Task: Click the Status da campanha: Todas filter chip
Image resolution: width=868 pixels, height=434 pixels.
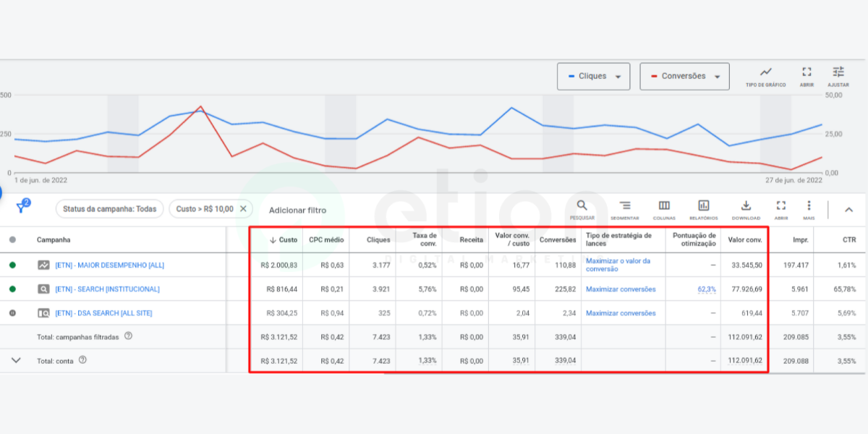Action: coord(109,209)
